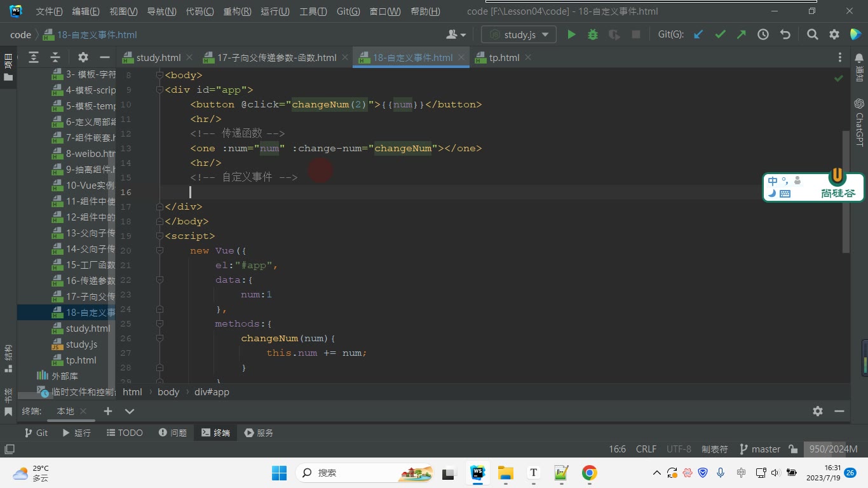Expand all in the project tree
Image resolution: width=868 pixels, height=488 pixels.
(x=34, y=57)
